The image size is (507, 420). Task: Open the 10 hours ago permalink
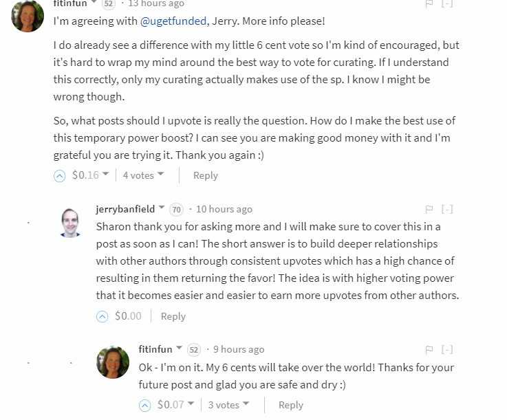tap(224, 209)
